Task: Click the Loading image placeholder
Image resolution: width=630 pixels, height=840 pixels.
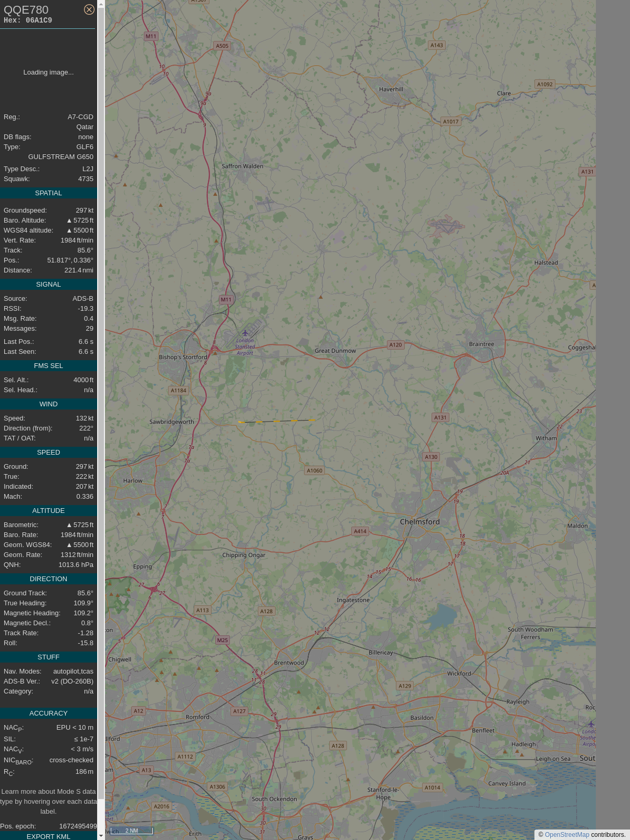Action: 48,72
